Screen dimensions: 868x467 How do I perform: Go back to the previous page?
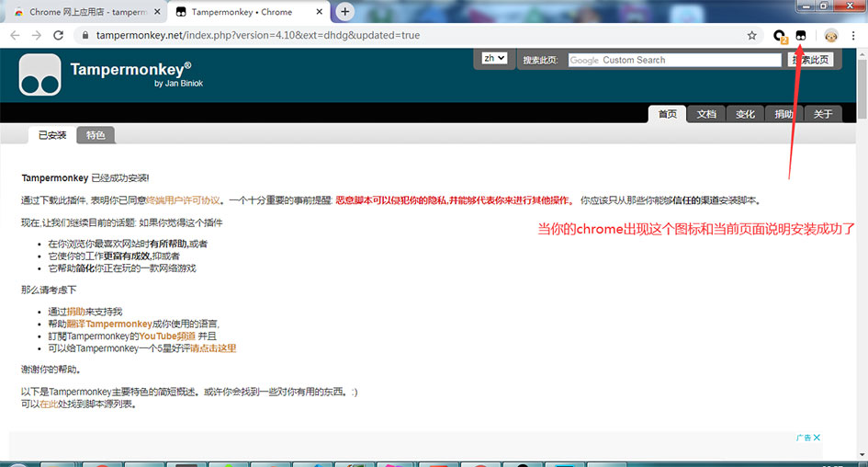pyautogui.click(x=15, y=35)
